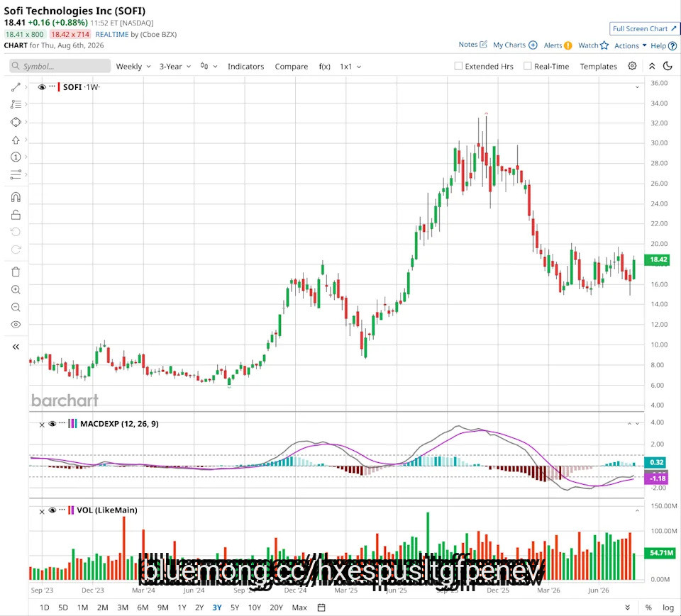
Task: Add to My Charts plus icon
Action: (x=533, y=45)
